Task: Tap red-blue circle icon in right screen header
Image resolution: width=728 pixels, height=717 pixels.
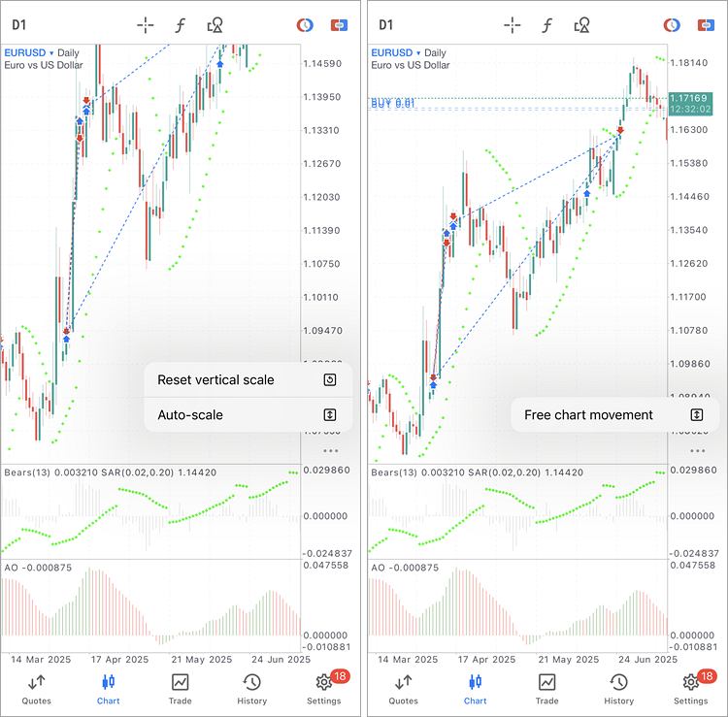Action: coord(671,25)
